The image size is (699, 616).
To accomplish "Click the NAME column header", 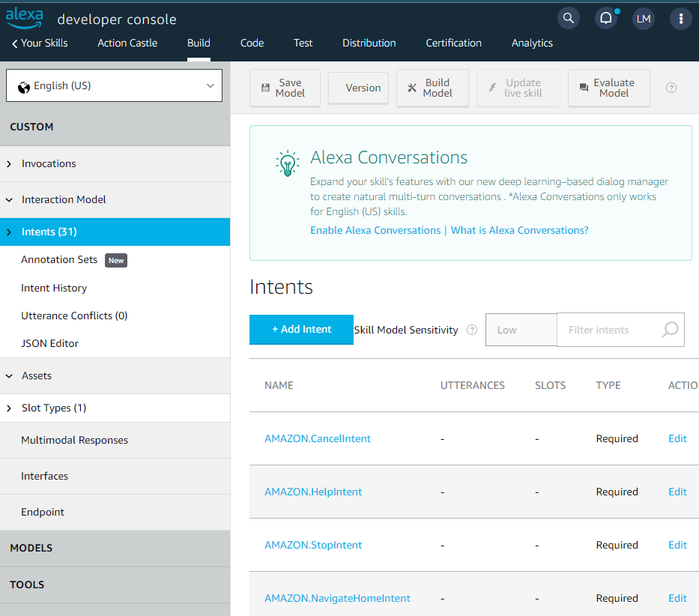I will point(279,385).
